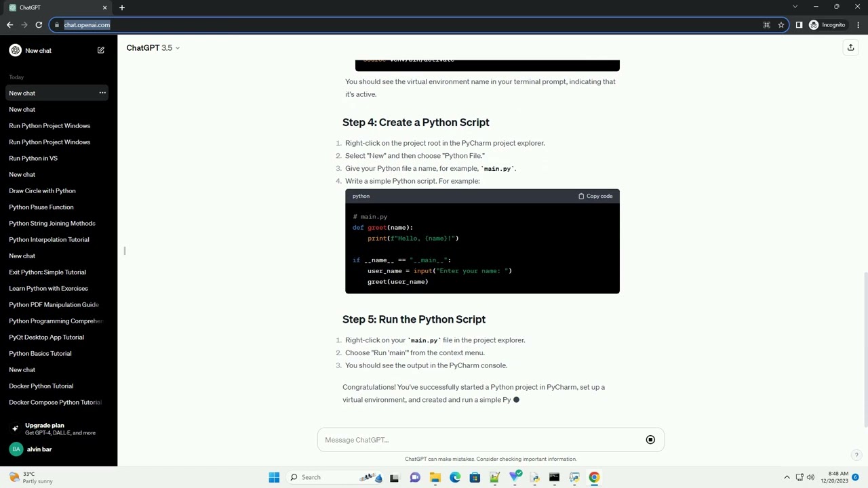Toggle browser side panel icon
This screenshot has width=868, height=488.
click(799, 25)
